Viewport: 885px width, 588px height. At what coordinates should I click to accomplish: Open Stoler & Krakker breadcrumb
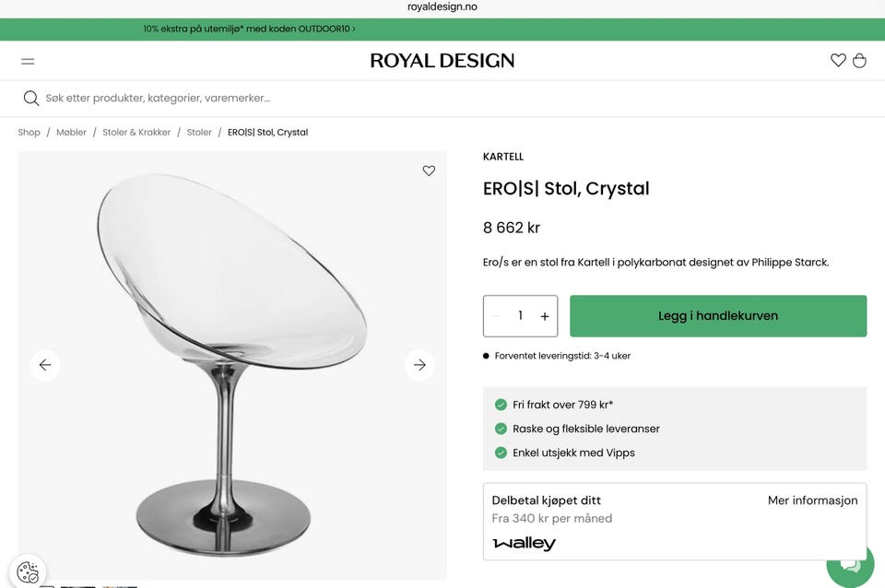click(x=136, y=133)
